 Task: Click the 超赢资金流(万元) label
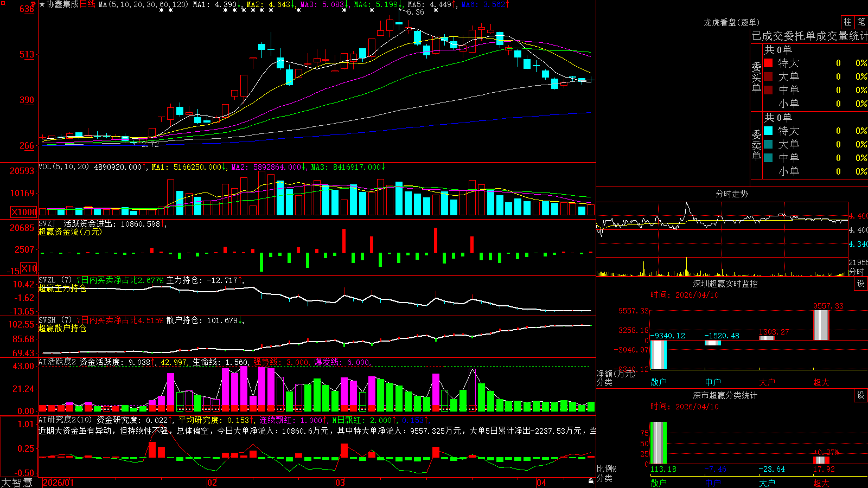coord(70,232)
